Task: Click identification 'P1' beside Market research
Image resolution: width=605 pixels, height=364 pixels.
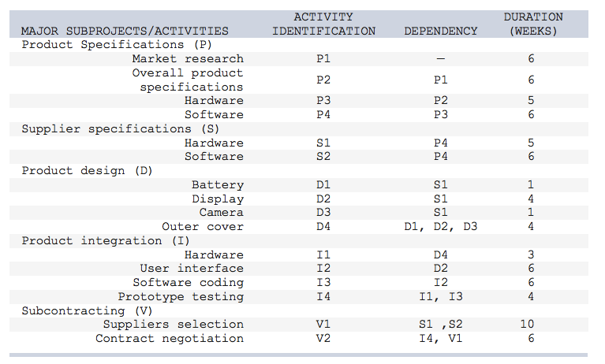Action: click(323, 58)
